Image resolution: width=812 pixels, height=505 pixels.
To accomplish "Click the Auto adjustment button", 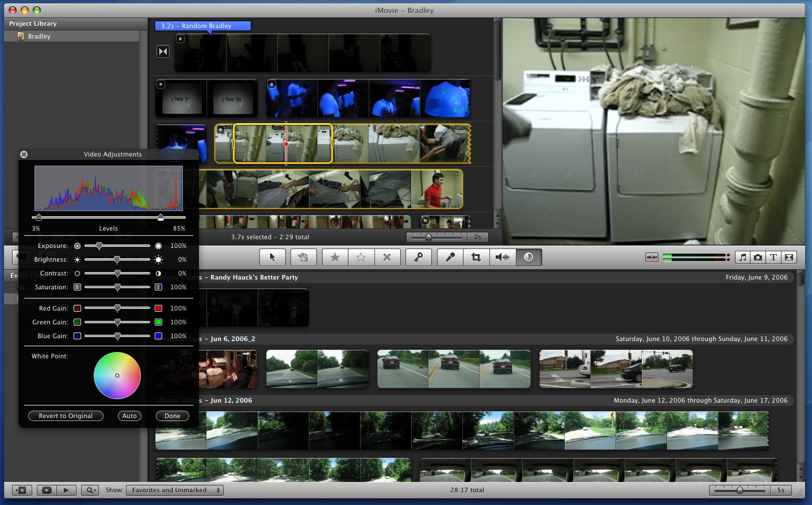I will (x=130, y=416).
